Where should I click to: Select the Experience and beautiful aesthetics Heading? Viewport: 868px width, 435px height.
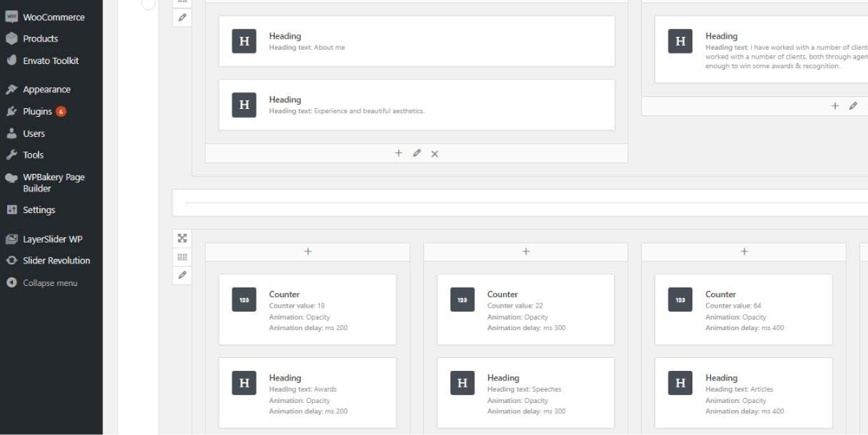tap(417, 105)
